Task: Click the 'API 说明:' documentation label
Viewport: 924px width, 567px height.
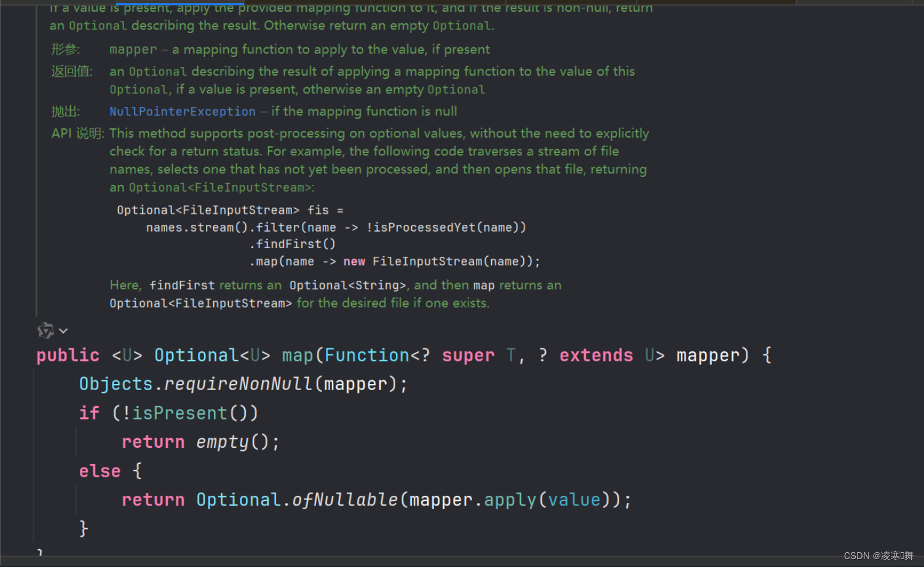Action: click(78, 133)
